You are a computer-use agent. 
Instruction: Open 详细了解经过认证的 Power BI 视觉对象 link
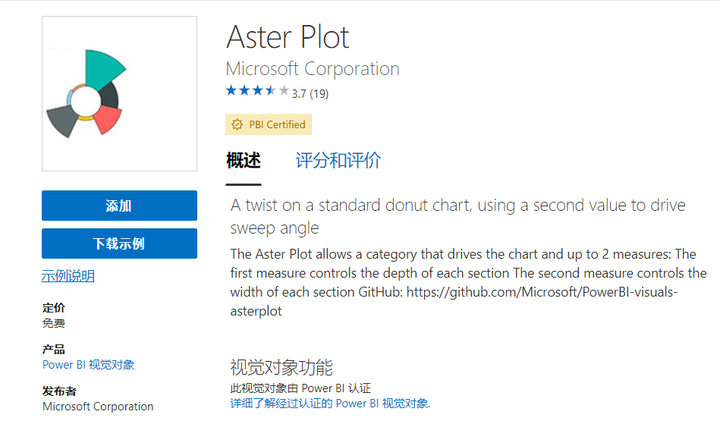coord(330,404)
